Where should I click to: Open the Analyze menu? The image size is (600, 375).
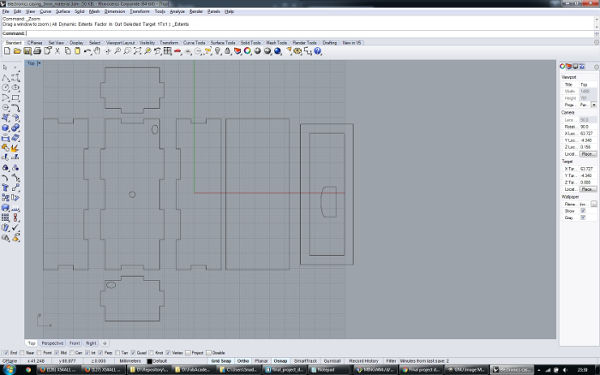click(x=177, y=11)
